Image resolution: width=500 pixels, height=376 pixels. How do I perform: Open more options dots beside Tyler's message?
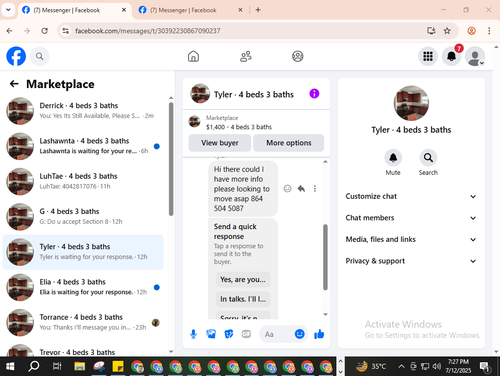point(315,189)
